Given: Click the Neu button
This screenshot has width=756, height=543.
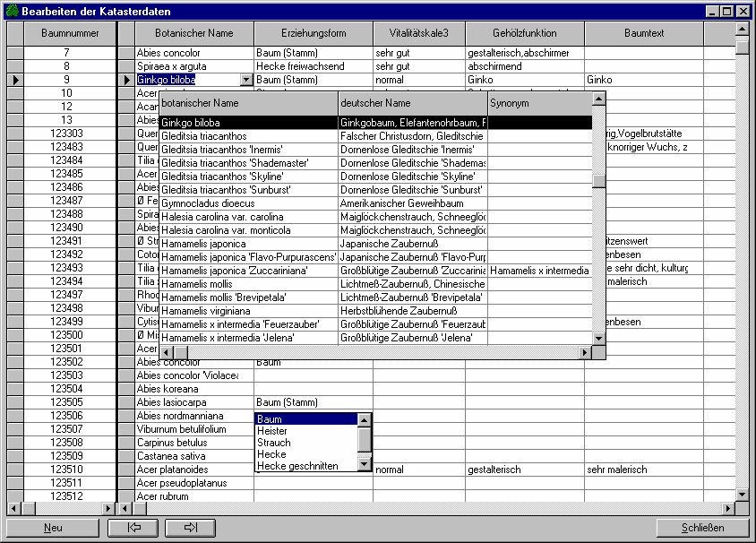Looking at the screenshot, I should pos(53,528).
